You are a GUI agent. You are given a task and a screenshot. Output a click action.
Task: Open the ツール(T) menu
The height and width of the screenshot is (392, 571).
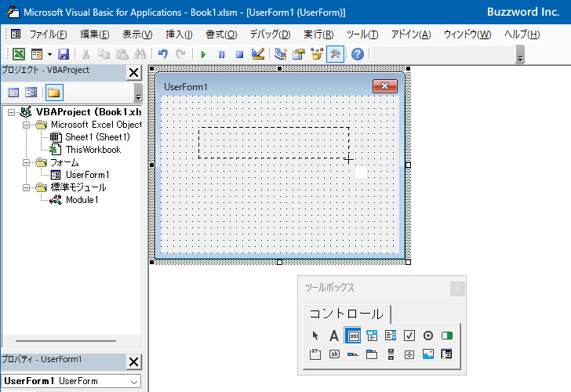coord(362,34)
